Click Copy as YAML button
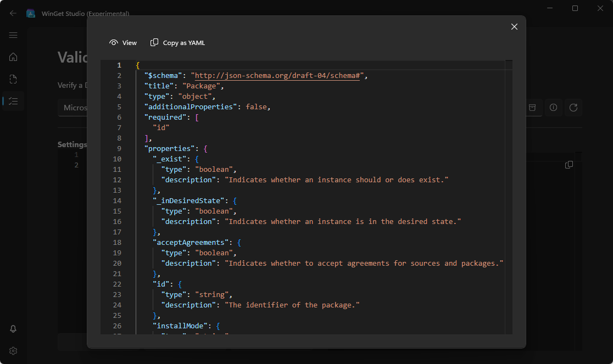 (x=178, y=43)
